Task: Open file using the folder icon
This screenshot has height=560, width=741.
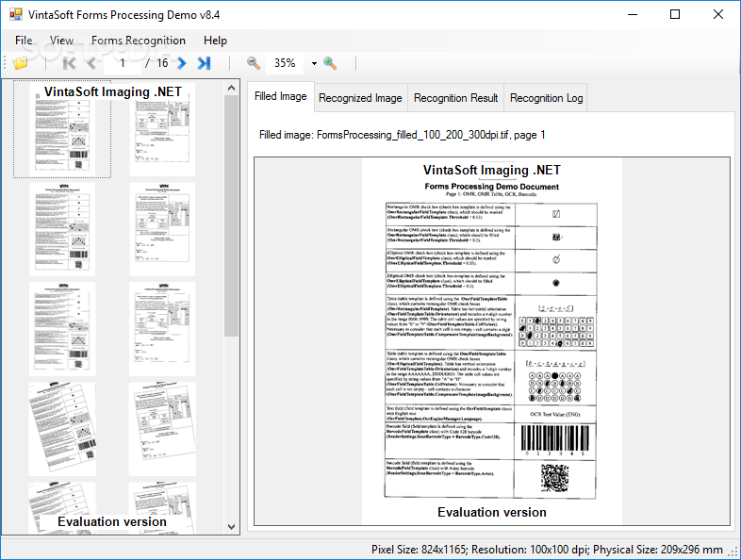Action: click(x=21, y=63)
